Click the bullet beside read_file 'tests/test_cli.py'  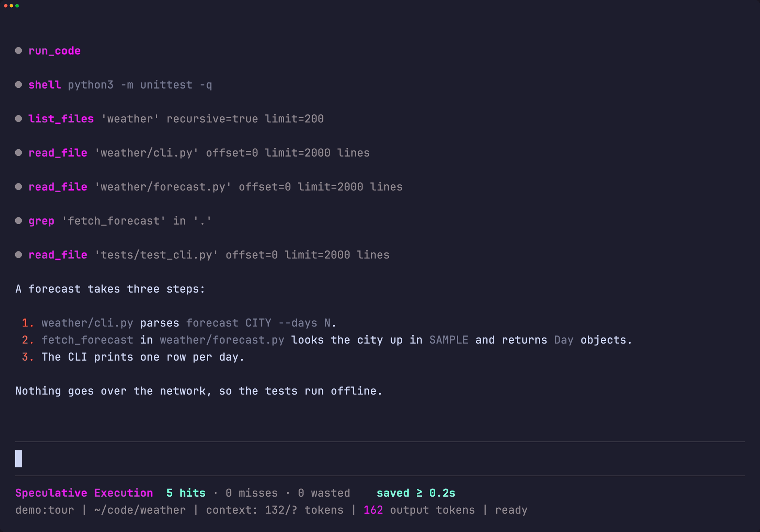18,255
